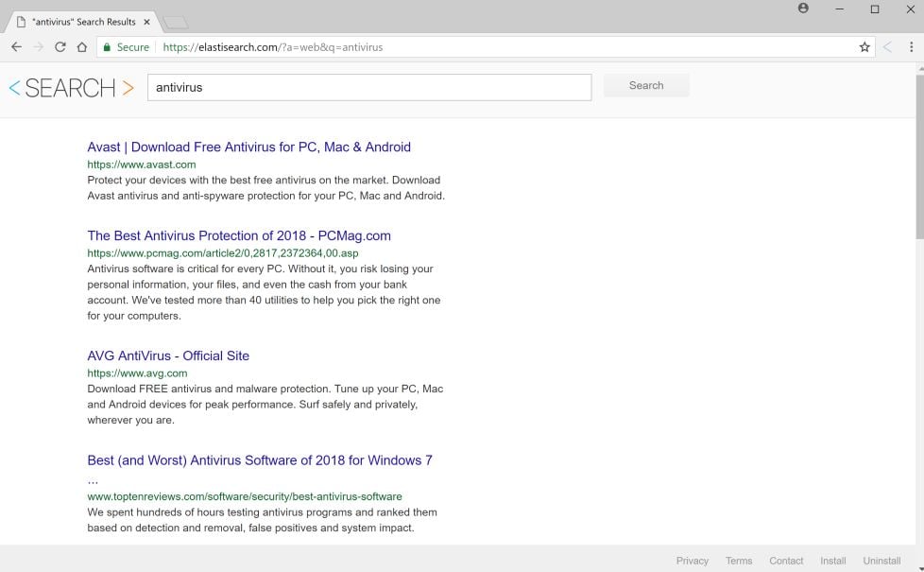
Task: Click the Install footer link
Action: (832, 561)
